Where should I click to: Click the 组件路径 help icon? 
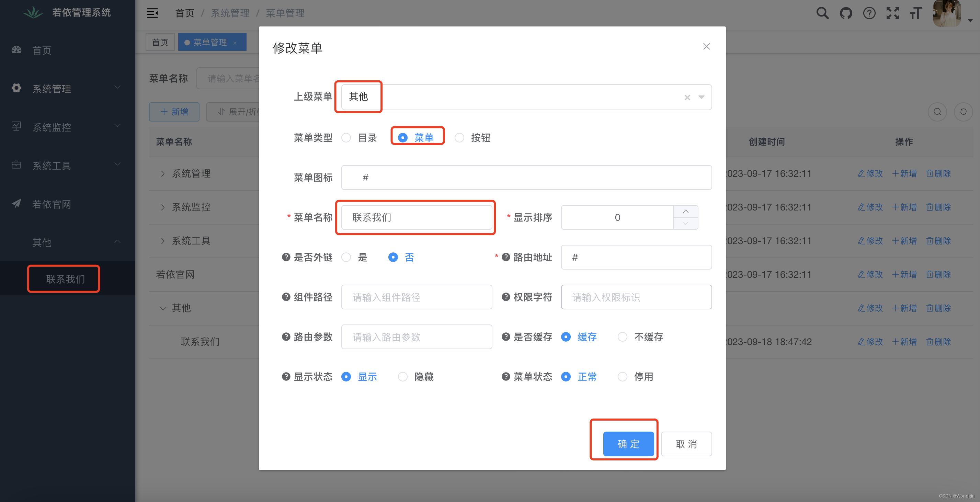coord(286,297)
